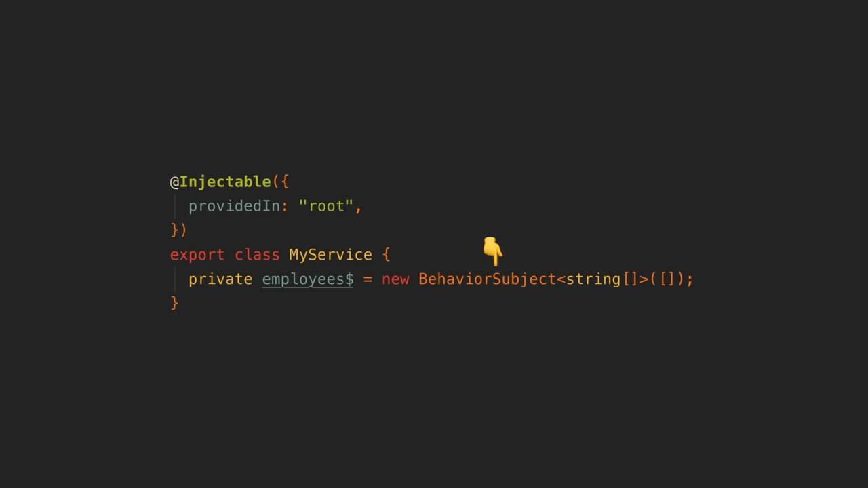This screenshot has width=868, height=488.
Task: Click the pointing-down hand emoji
Action: pyautogui.click(x=493, y=251)
